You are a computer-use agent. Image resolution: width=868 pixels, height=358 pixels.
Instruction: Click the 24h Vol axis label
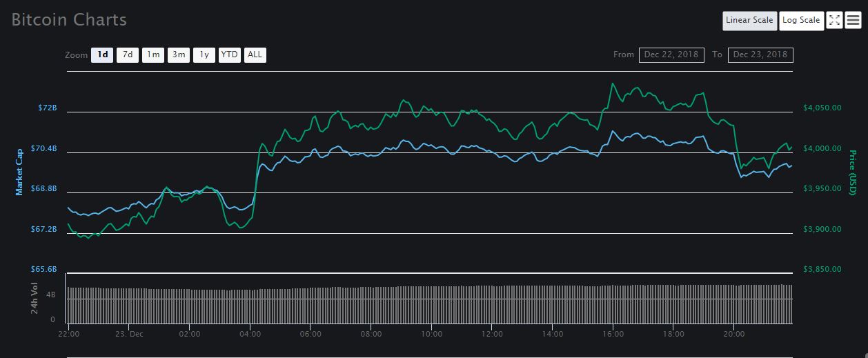point(34,298)
